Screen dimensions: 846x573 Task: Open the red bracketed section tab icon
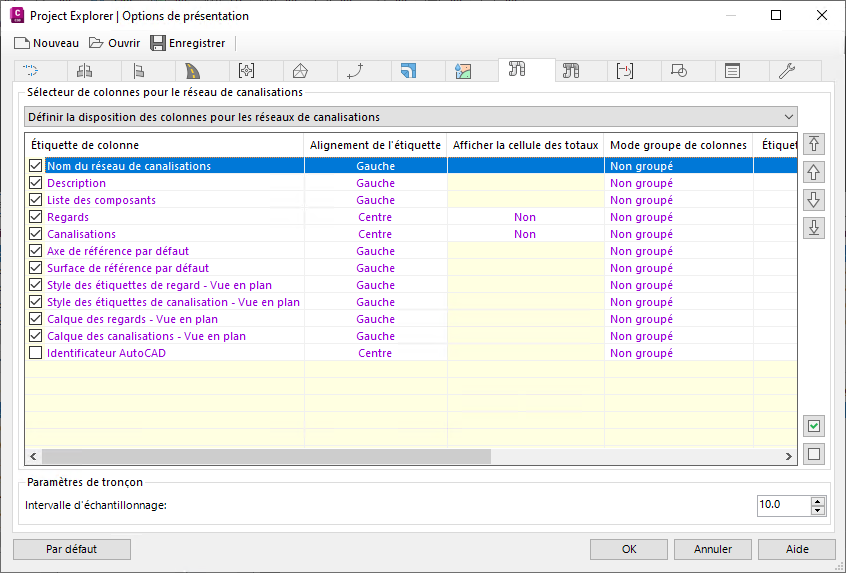coord(625,71)
